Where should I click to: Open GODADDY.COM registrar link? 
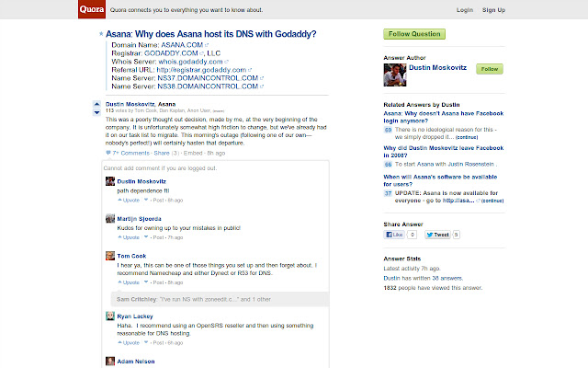coord(171,53)
